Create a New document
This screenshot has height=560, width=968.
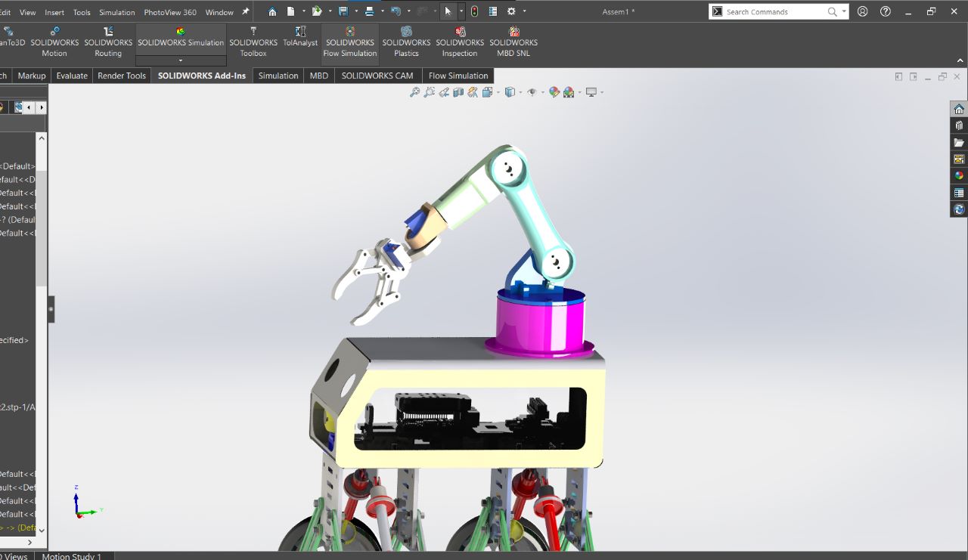coord(290,11)
